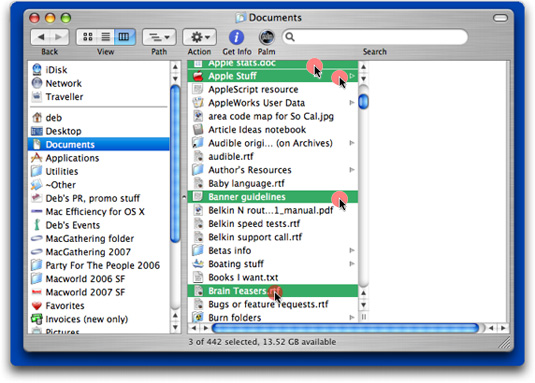Viewport: 535px width, 383px height.
Task: Expand Author's Resources arrow
Action: click(352, 170)
